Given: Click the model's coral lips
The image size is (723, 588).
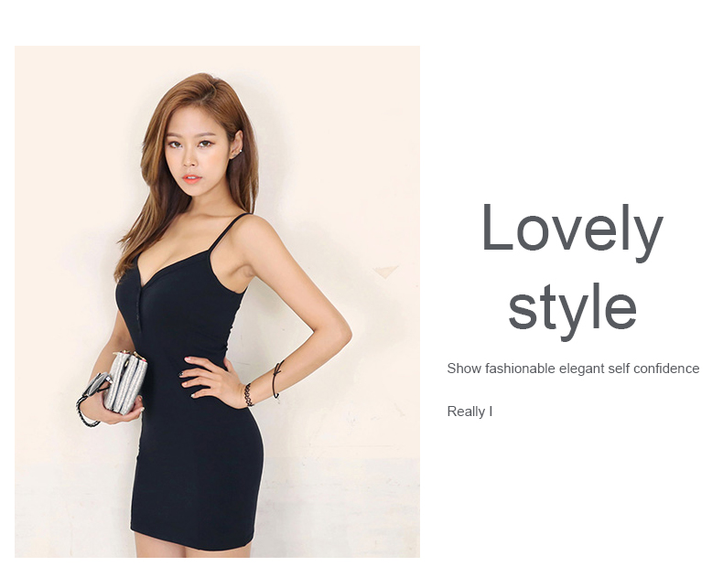Looking at the screenshot, I should [x=191, y=178].
